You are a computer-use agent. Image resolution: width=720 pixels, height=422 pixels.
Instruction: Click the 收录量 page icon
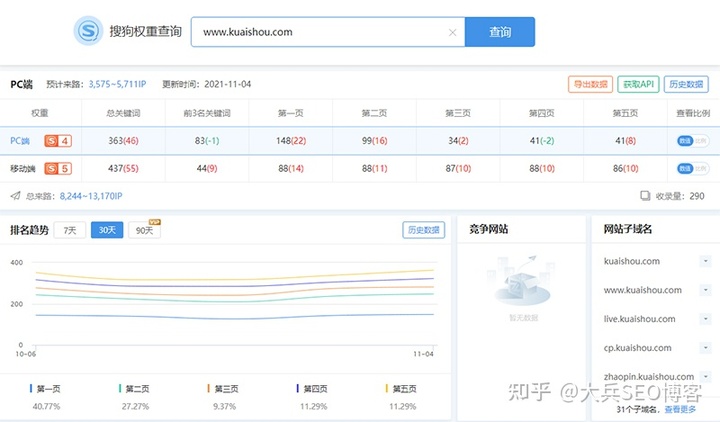click(x=645, y=196)
